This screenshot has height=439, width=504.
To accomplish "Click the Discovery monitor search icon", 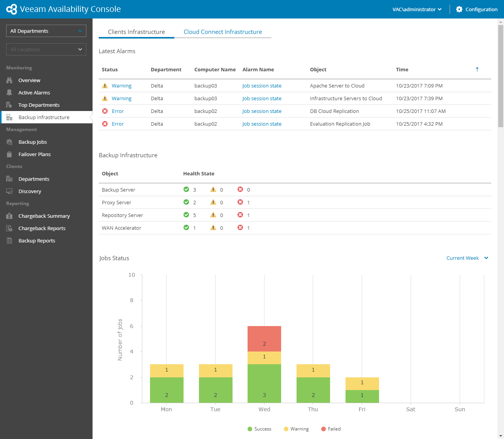I will tap(9, 191).
